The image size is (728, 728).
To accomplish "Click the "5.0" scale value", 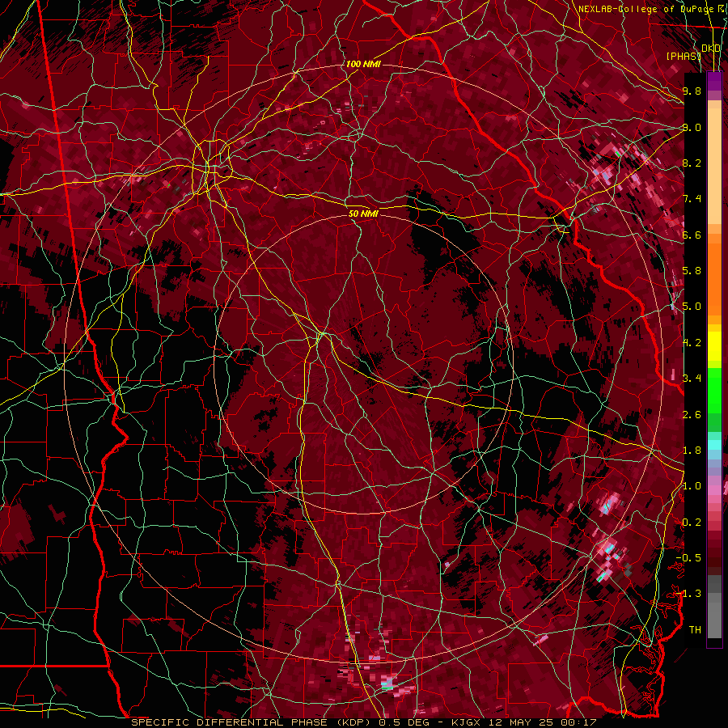I will click(x=692, y=307).
